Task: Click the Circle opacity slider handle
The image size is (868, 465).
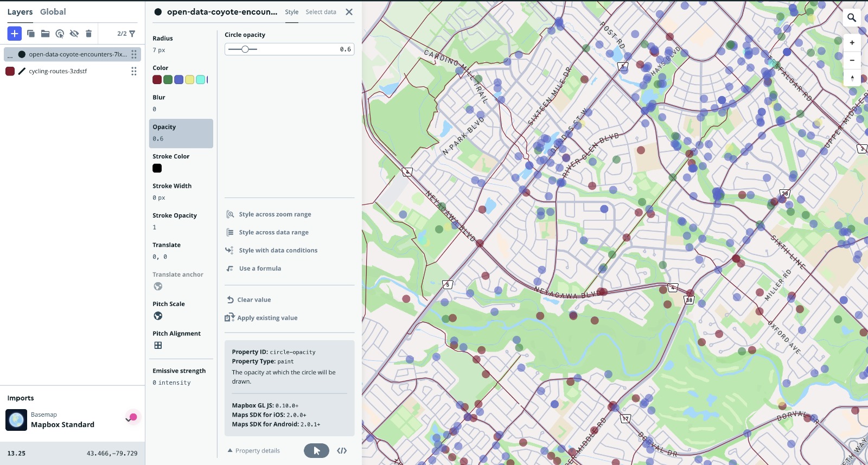Action: (x=245, y=49)
